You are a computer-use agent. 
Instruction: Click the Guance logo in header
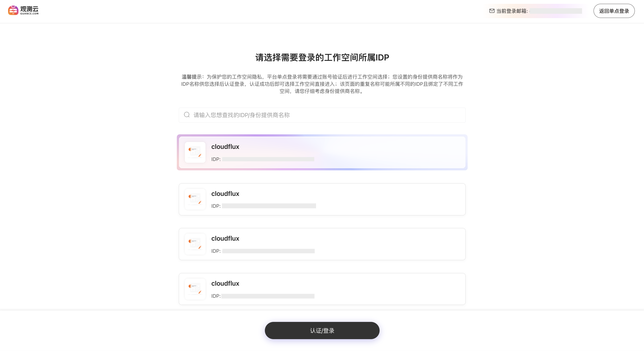pyautogui.click(x=23, y=10)
